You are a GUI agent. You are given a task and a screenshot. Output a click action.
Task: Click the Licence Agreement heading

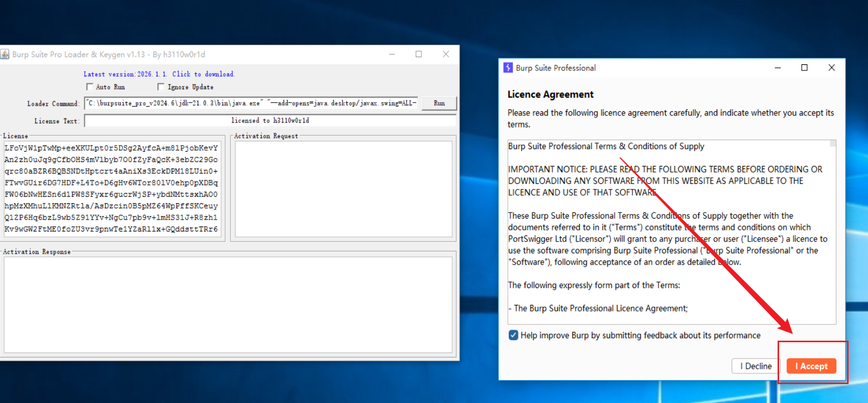[x=550, y=94]
